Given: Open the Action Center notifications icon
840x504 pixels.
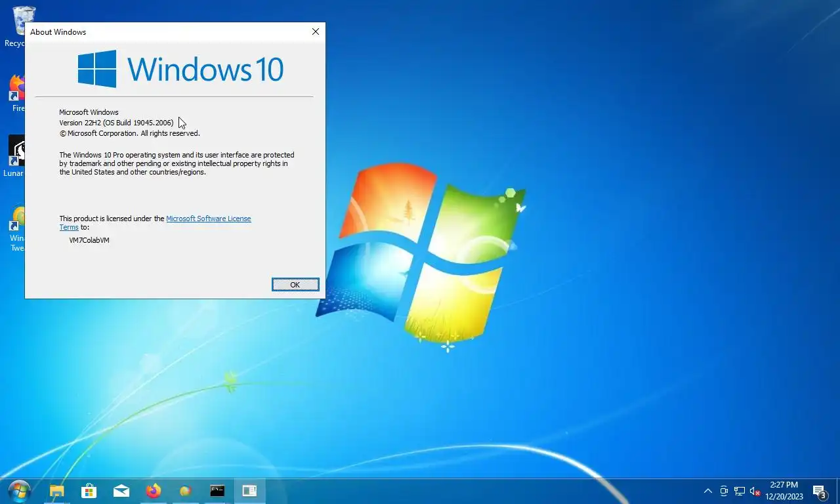Looking at the screenshot, I should (x=819, y=491).
